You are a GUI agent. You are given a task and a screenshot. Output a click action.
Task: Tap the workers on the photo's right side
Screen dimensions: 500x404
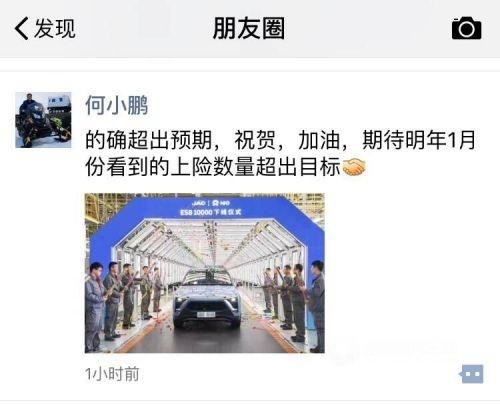pos(294,305)
